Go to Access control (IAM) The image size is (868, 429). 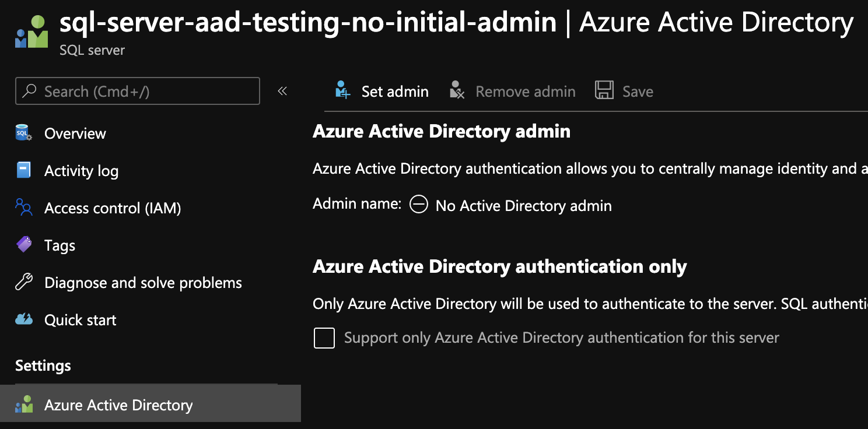pos(113,208)
